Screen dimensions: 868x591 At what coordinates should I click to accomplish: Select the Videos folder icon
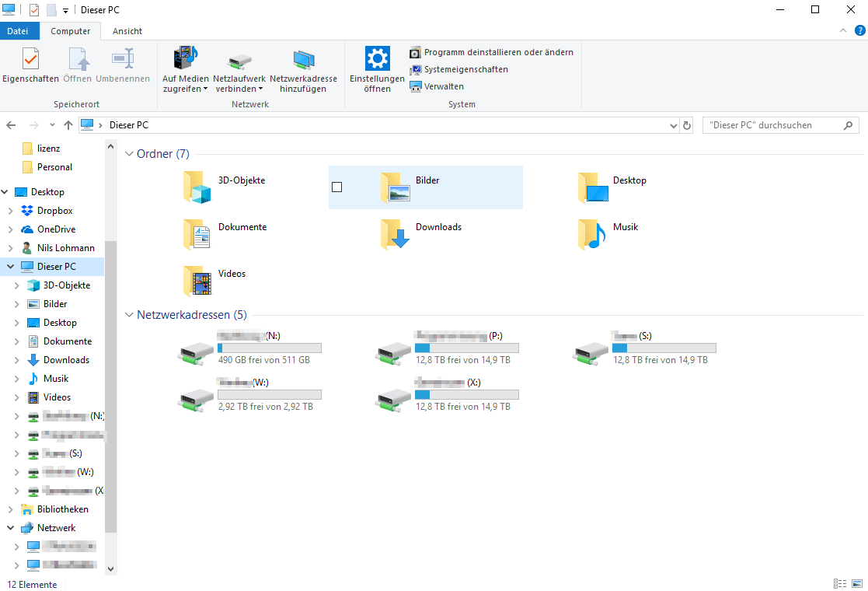pos(197,281)
